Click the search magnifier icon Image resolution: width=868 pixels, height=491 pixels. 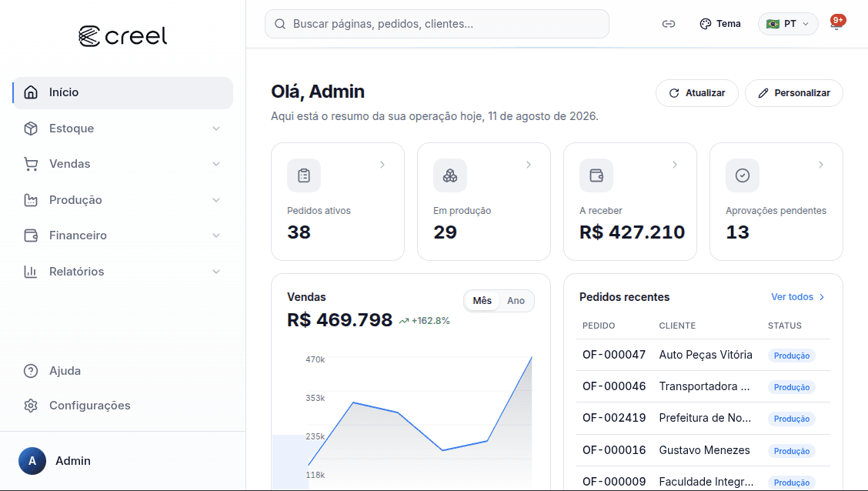pyautogui.click(x=280, y=24)
